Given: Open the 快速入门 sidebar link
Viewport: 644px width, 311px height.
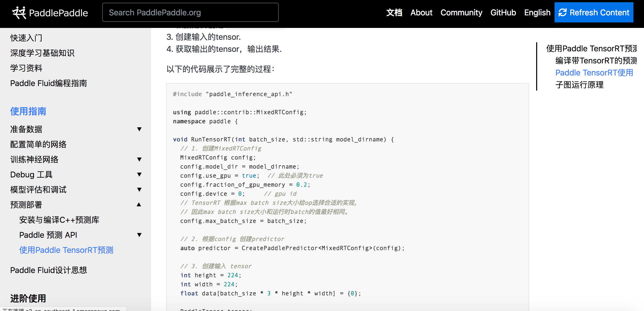Looking at the screenshot, I should 26,38.
